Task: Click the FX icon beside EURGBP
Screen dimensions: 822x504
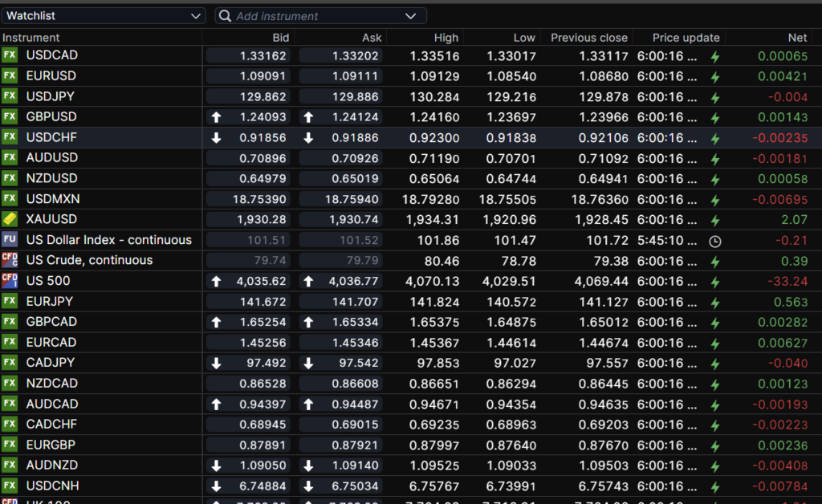Action: 10,445
